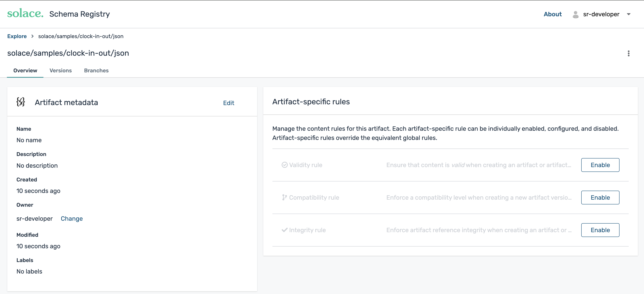This screenshot has height=294, width=644.
Task: Switch to the Branches tab
Action: pos(96,70)
